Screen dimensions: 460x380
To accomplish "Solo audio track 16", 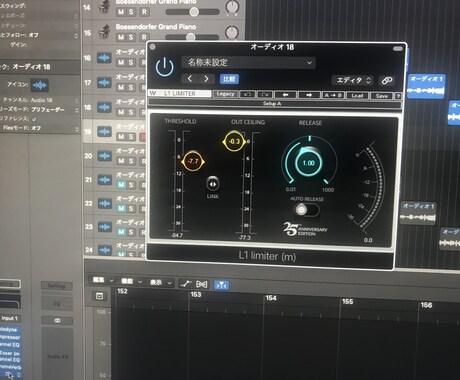I will click(131, 62).
